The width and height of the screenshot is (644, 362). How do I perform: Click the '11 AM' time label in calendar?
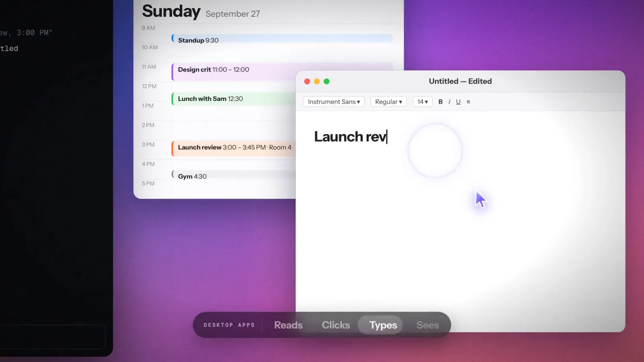pyautogui.click(x=149, y=67)
